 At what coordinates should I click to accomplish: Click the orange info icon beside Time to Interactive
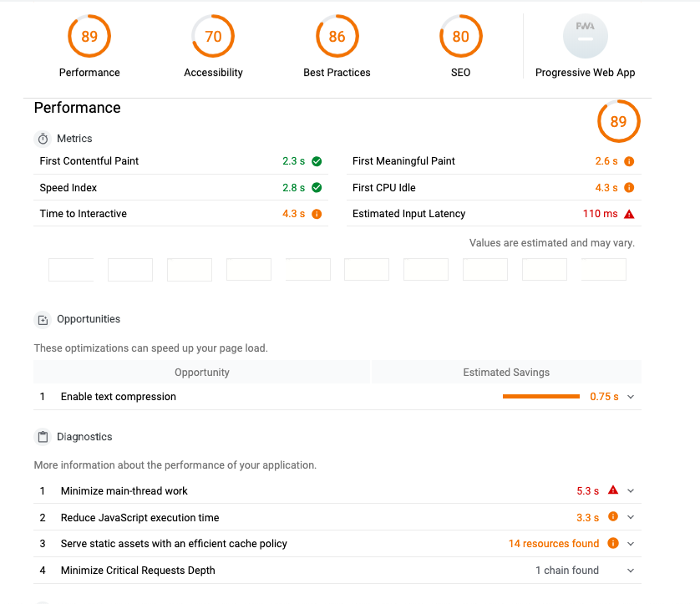click(x=317, y=214)
